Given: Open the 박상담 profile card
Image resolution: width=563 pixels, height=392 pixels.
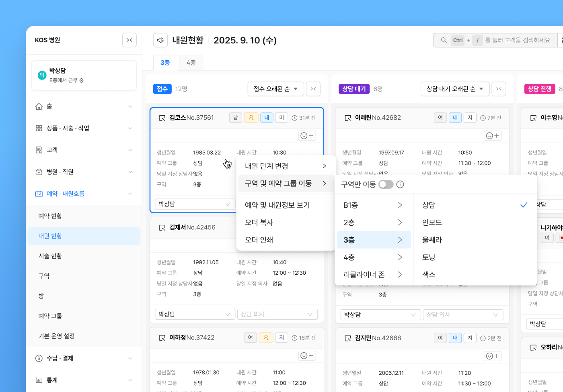Looking at the screenshot, I should point(84,75).
